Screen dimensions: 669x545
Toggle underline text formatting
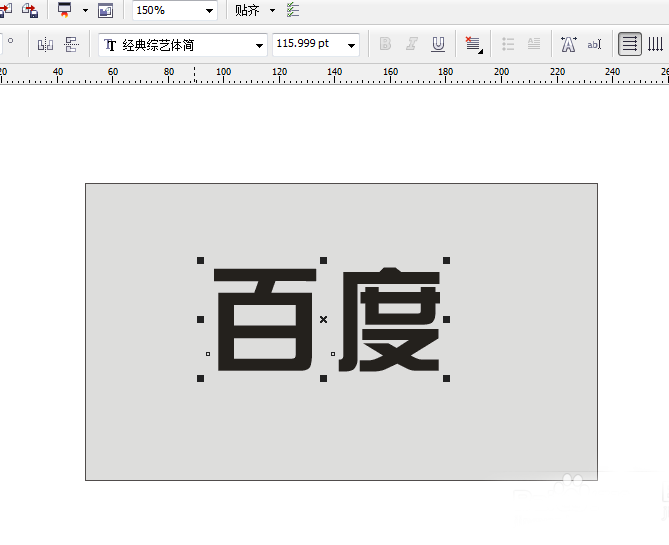point(438,44)
